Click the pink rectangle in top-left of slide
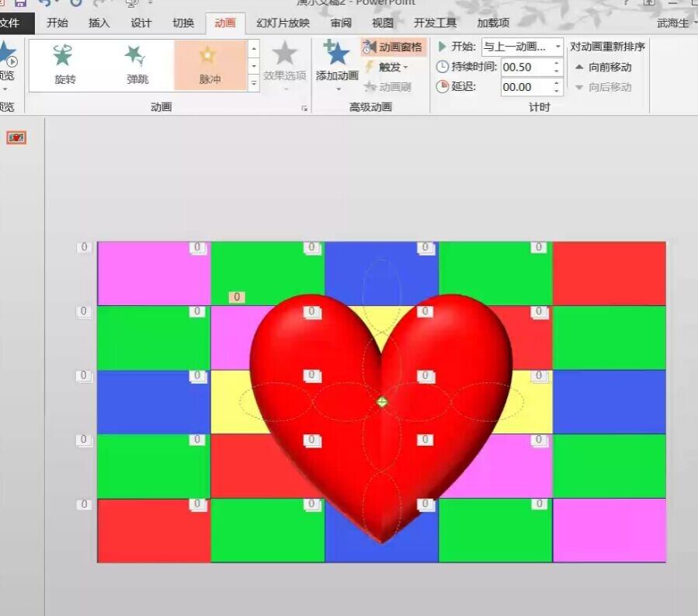The height and width of the screenshot is (616, 698). tap(148, 273)
